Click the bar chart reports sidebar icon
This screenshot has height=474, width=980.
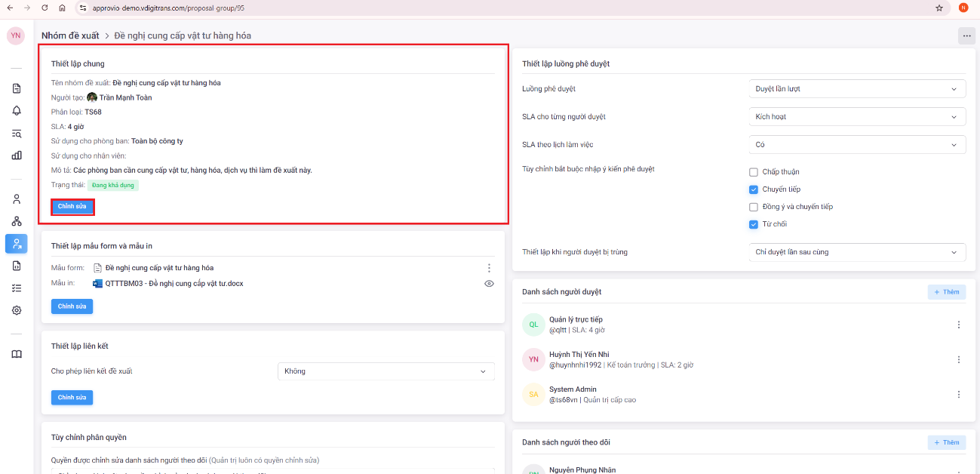tap(17, 155)
